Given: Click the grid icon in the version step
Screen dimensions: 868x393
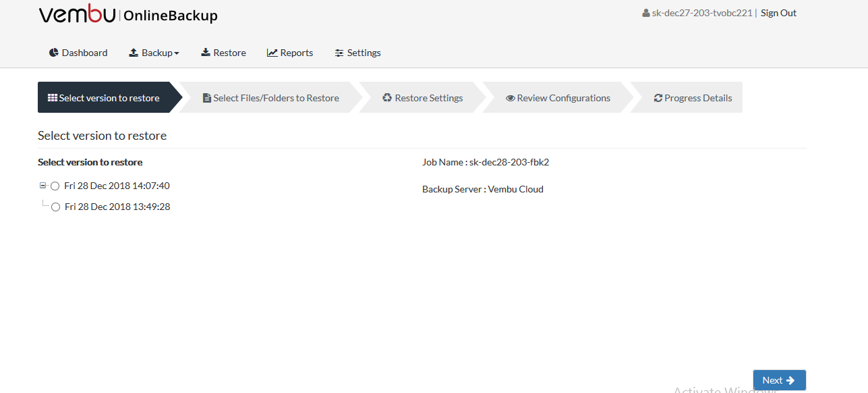Looking at the screenshot, I should click(x=53, y=98).
